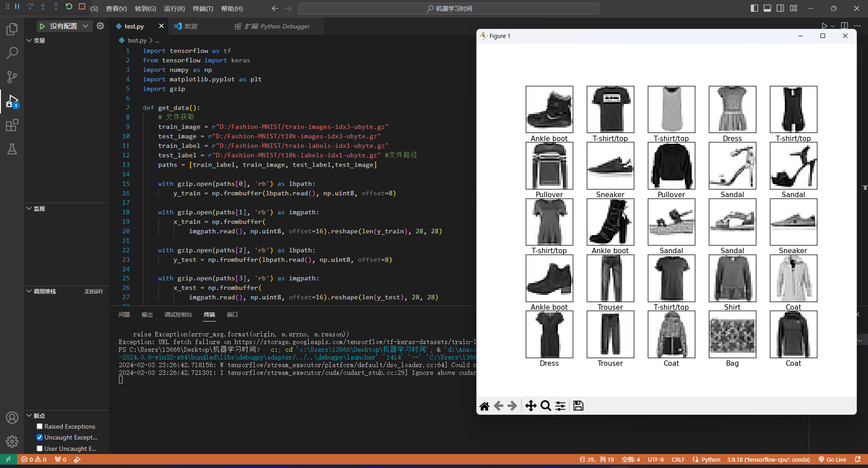This screenshot has height=468, width=868.
Task: Start debugging with the green play arrow
Action: coord(42,26)
